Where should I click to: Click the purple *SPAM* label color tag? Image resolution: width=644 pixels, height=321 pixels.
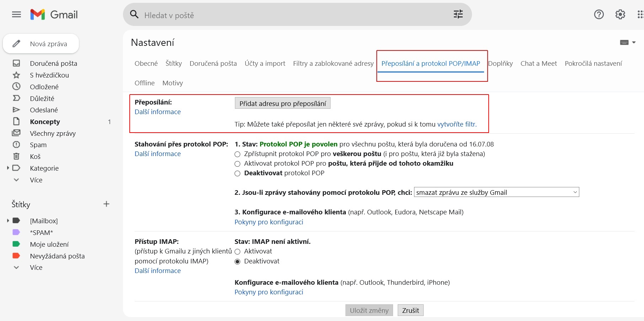tap(16, 232)
